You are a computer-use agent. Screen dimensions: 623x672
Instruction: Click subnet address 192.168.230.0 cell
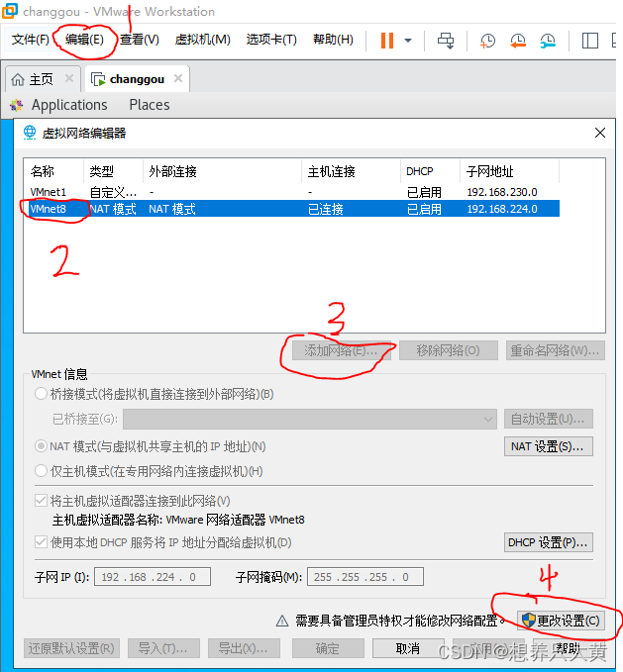pyautogui.click(x=502, y=192)
